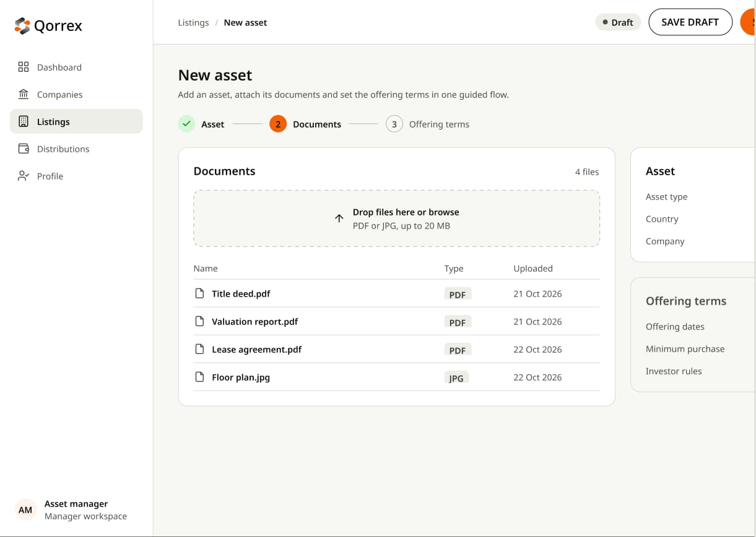Click Company in Asset summary card
Screen dimensions: 756x537
[665, 242]
